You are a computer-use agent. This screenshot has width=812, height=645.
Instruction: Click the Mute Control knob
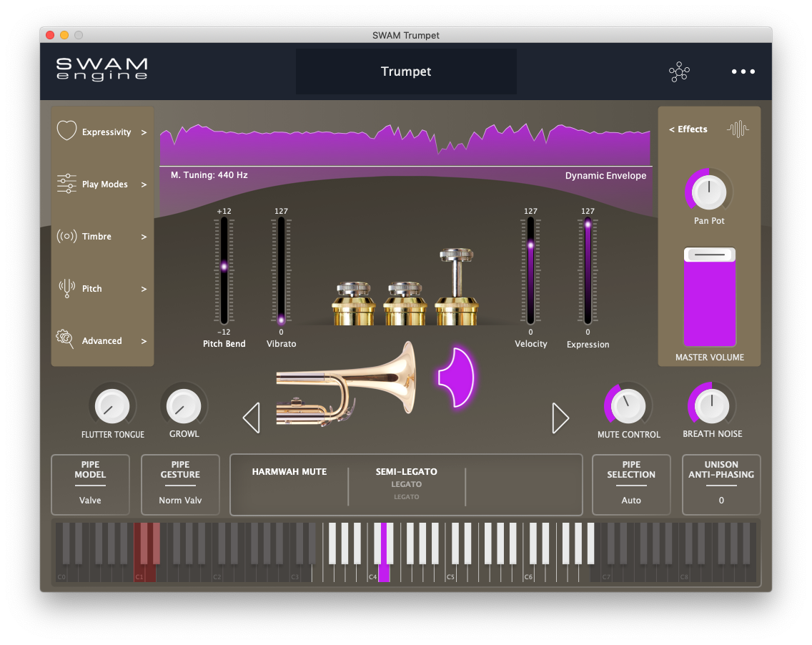(x=628, y=406)
